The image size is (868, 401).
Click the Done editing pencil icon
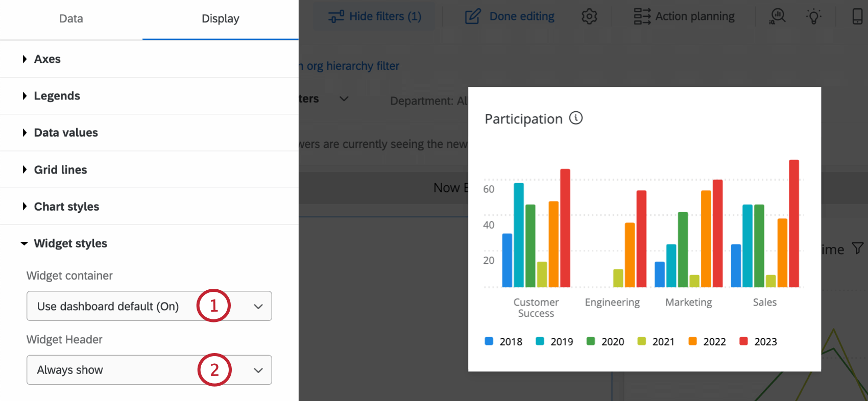tap(473, 16)
